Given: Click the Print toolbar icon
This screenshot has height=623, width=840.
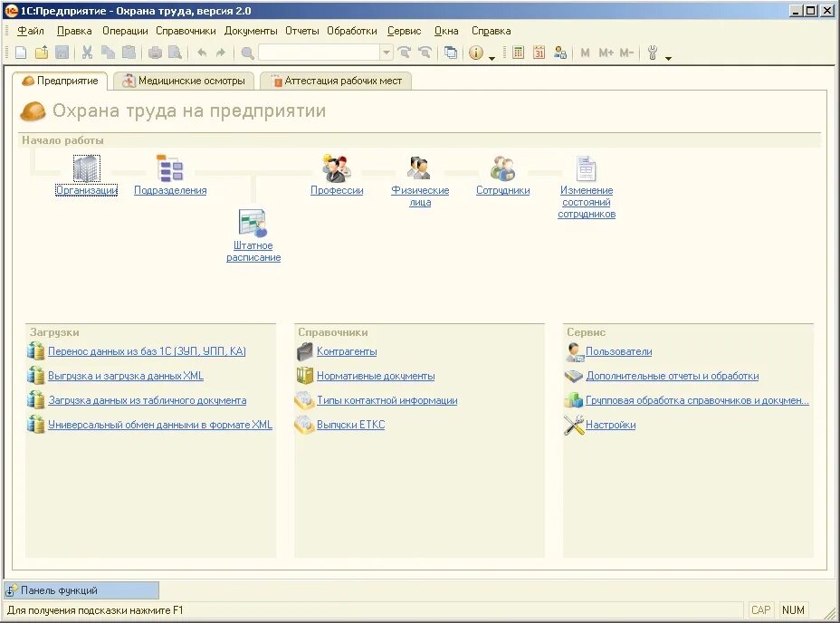Looking at the screenshot, I should (155, 53).
